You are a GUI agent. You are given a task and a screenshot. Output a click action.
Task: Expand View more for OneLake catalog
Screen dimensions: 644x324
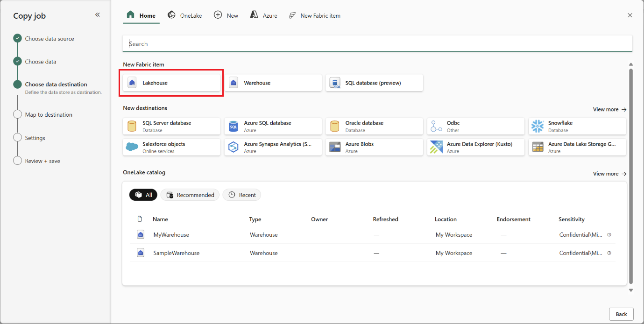(x=609, y=174)
